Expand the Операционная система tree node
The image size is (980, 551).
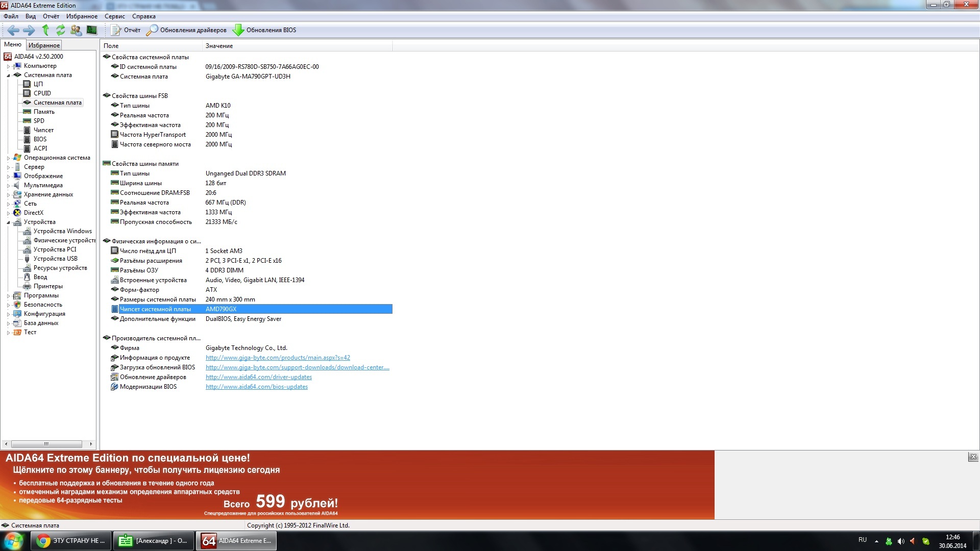[x=8, y=158]
